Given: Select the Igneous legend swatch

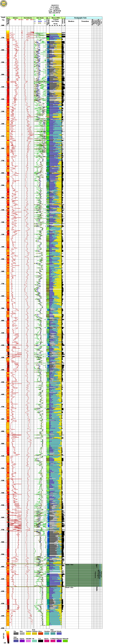Looking at the screenshot, I should (47, 641).
